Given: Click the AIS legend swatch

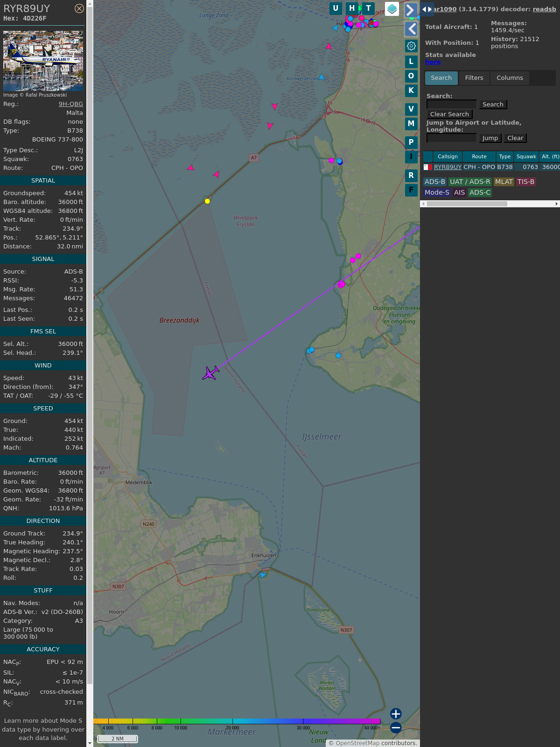Looking at the screenshot, I should pos(460,192).
